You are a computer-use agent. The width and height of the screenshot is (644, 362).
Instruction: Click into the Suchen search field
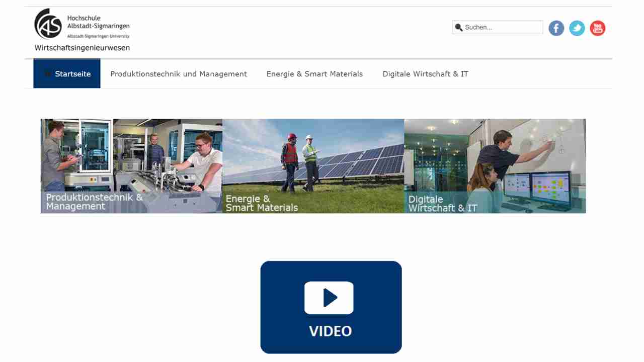point(502,27)
